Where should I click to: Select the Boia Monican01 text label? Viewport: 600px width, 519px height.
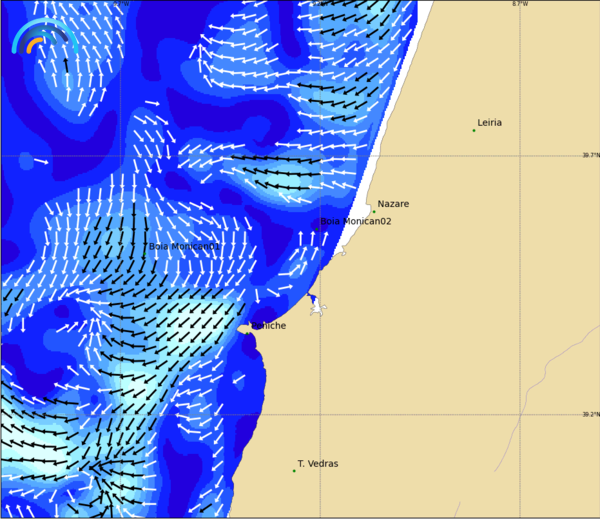[184, 246]
